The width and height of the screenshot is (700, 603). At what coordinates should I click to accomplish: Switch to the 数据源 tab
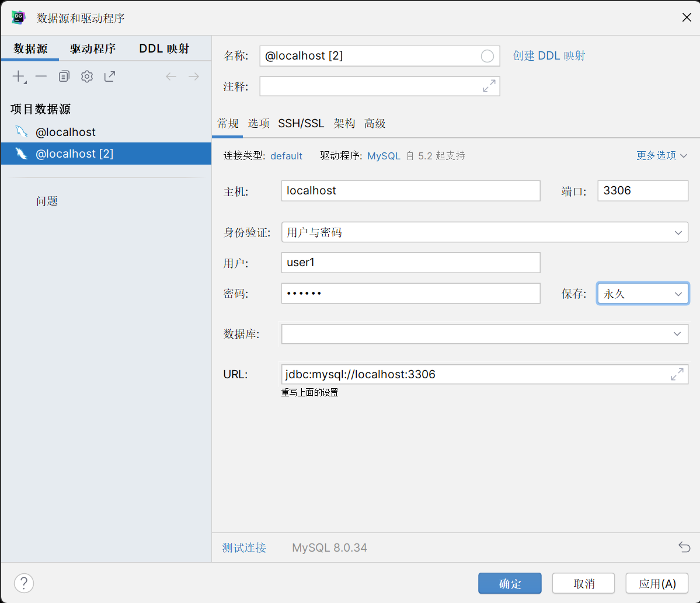(x=30, y=48)
